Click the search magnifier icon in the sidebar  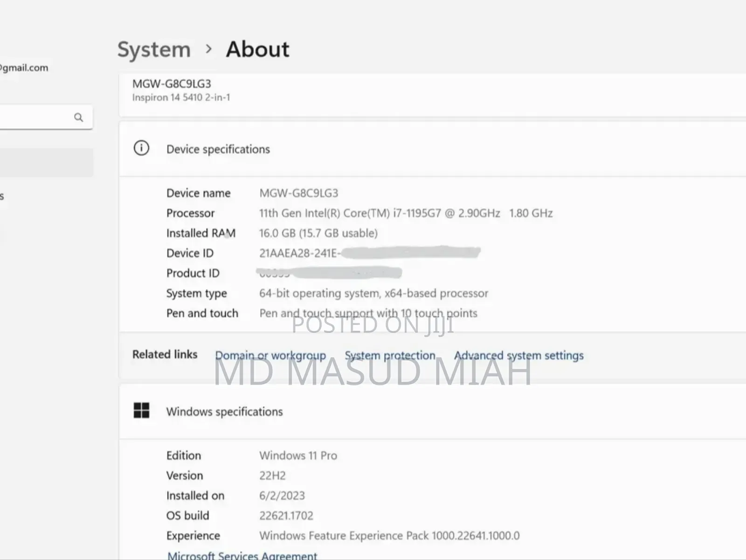[x=78, y=117]
